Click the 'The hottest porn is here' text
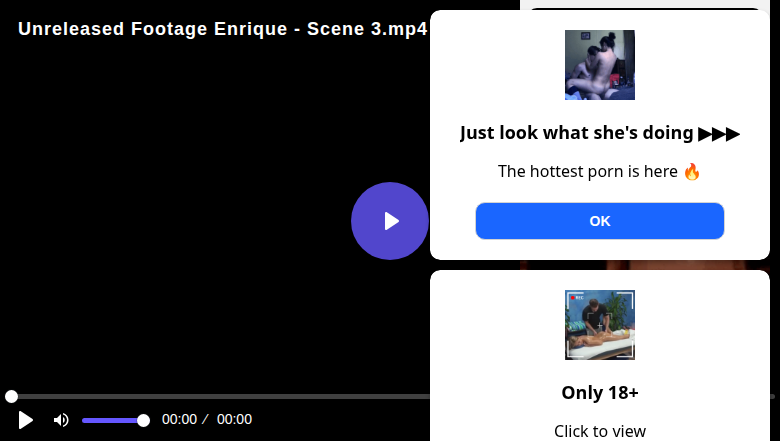 588,171
